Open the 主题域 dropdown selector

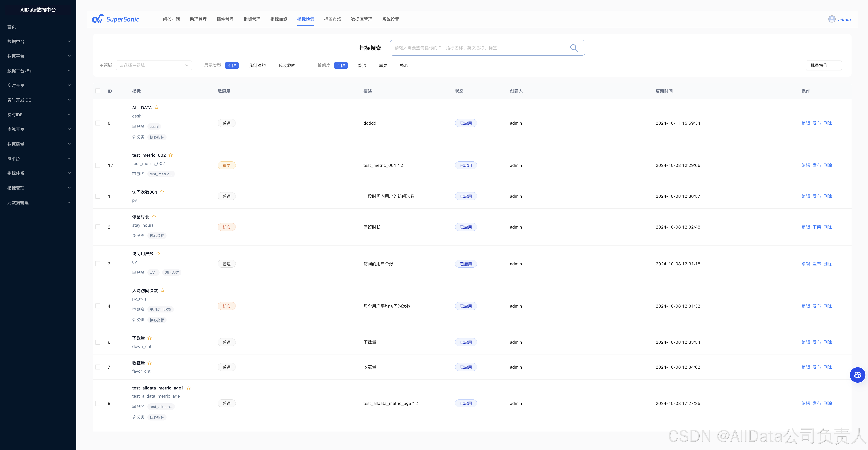tap(154, 65)
